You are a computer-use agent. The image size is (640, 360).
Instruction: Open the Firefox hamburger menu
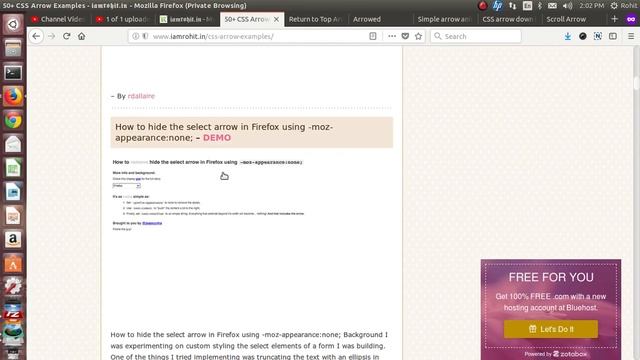631,36
